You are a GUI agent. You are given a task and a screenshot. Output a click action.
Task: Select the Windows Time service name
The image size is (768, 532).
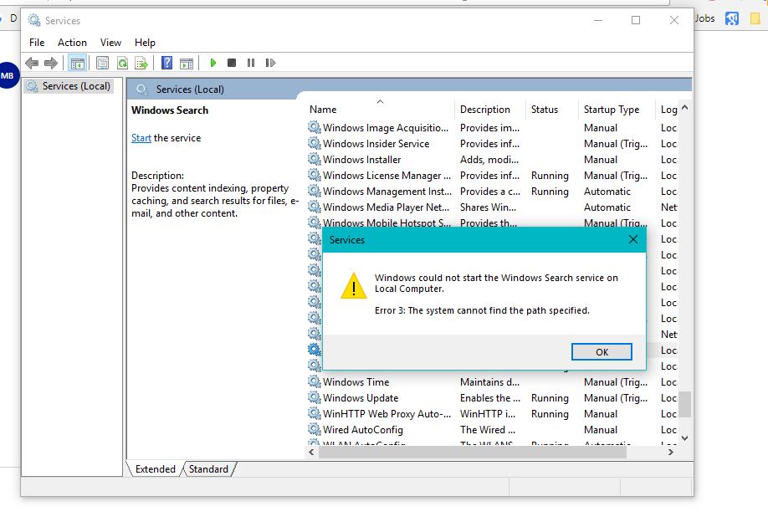click(356, 381)
